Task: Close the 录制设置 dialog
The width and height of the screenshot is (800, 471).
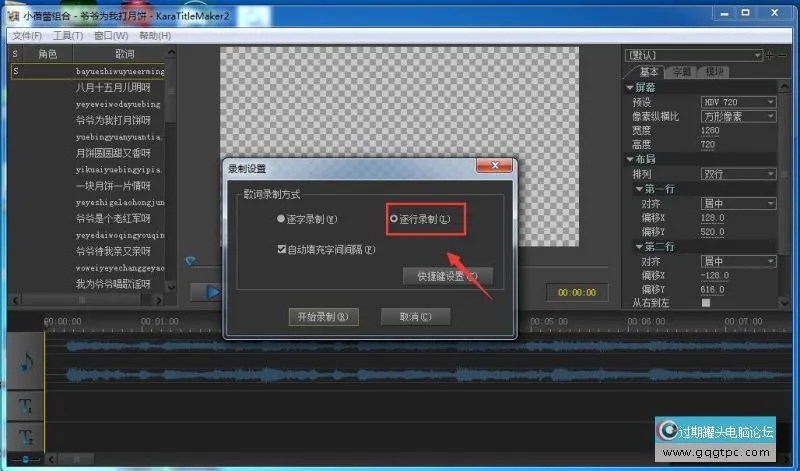Action: point(494,165)
